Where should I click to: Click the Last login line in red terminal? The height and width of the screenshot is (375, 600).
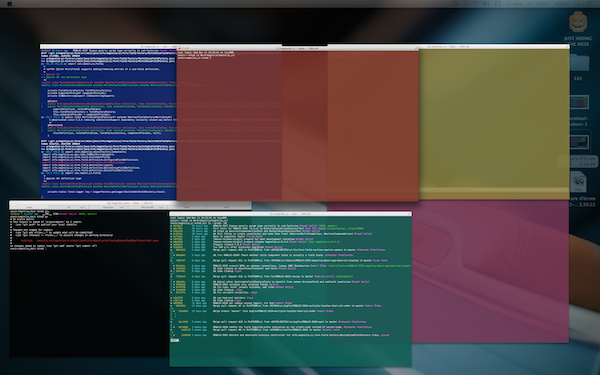click(x=205, y=53)
